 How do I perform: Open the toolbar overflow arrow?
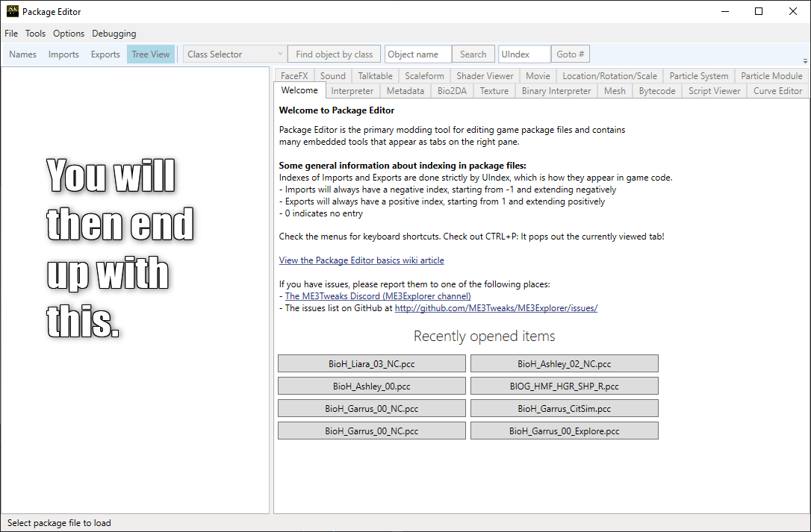coord(805,61)
